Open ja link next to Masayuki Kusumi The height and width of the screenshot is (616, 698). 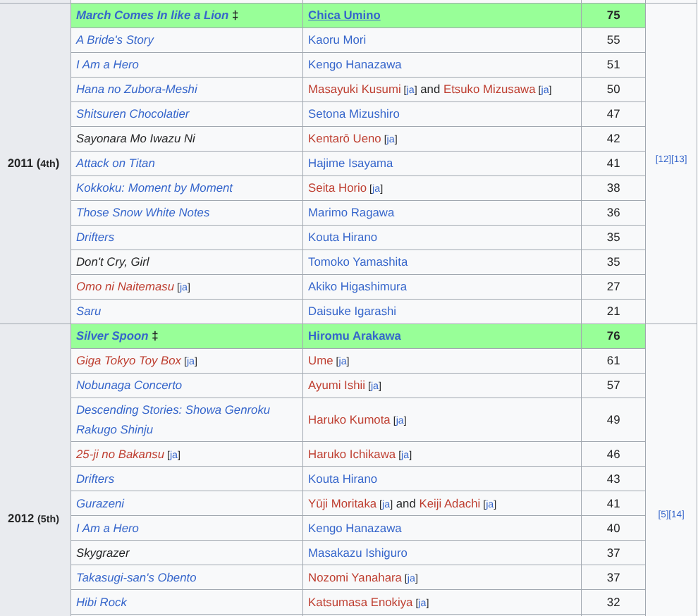[x=410, y=90]
